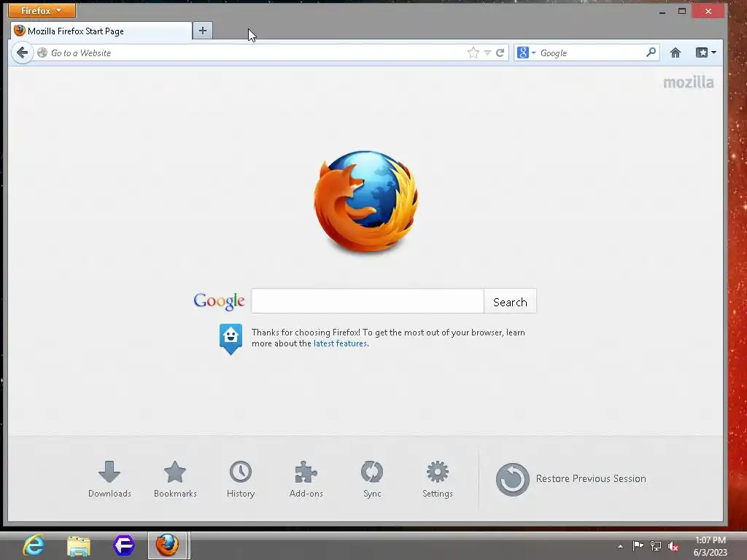Open the clock showing 1:07 PM

[710, 546]
